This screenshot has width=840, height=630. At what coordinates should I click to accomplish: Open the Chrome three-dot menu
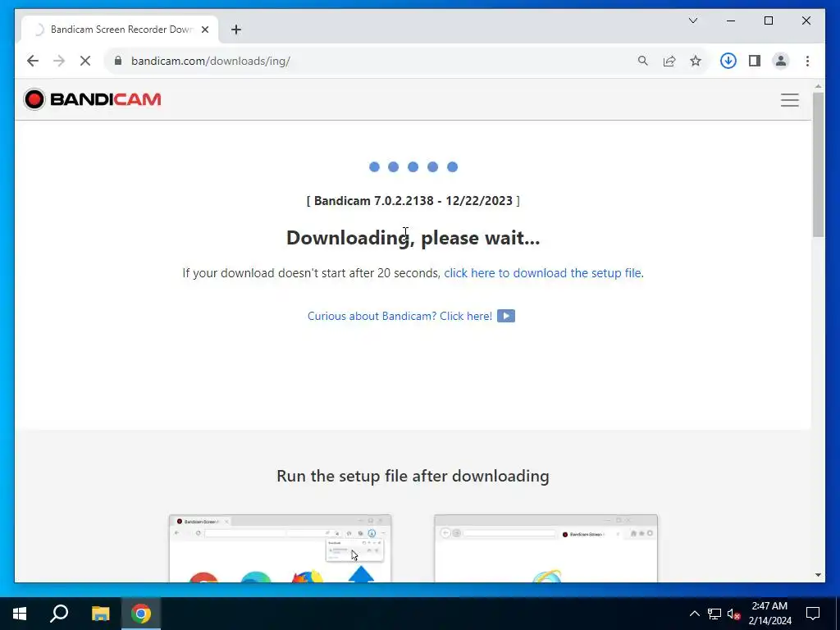point(807,61)
